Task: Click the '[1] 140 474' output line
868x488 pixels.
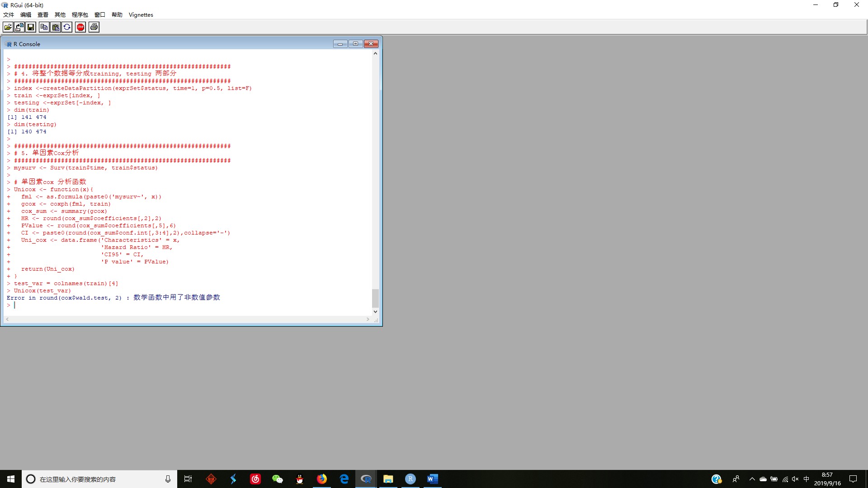Action: pyautogui.click(x=27, y=131)
